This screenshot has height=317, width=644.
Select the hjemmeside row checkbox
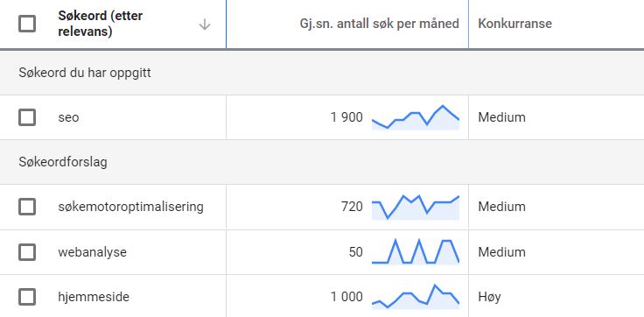[27, 297]
